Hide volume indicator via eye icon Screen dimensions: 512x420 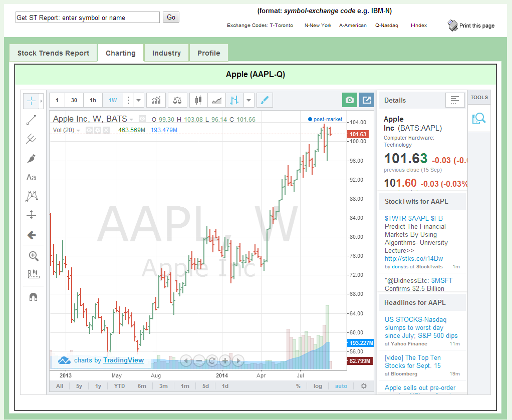pos(89,130)
